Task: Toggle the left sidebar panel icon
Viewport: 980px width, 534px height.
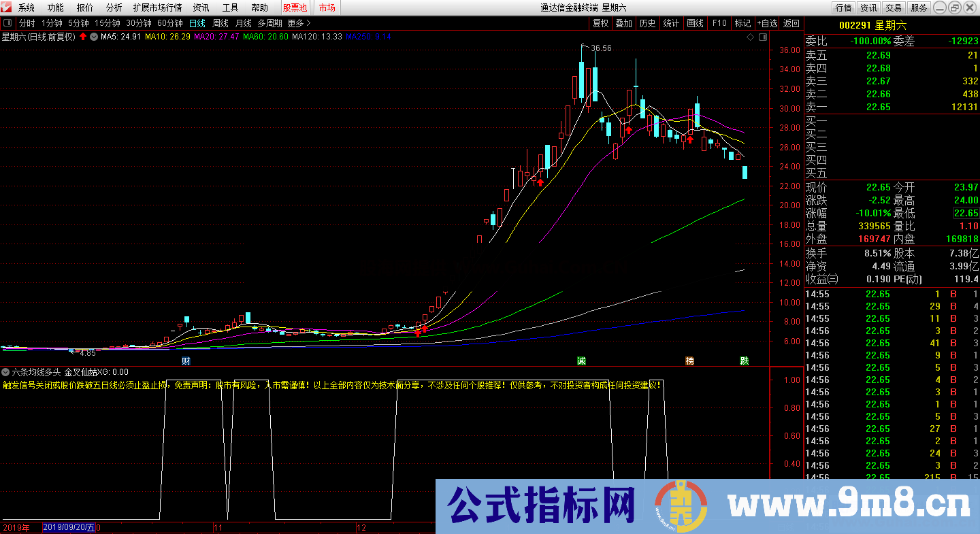Action: click(x=7, y=22)
